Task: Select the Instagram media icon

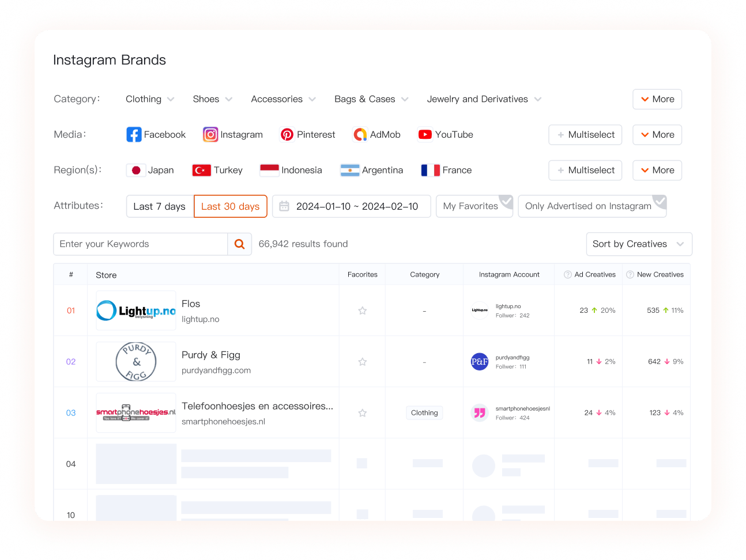Action: 210,135
